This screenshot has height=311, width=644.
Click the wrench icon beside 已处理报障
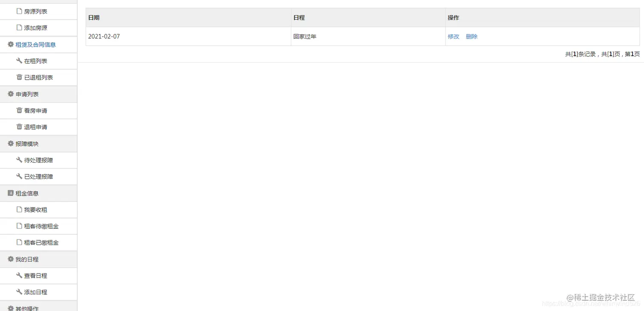click(19, 176)
